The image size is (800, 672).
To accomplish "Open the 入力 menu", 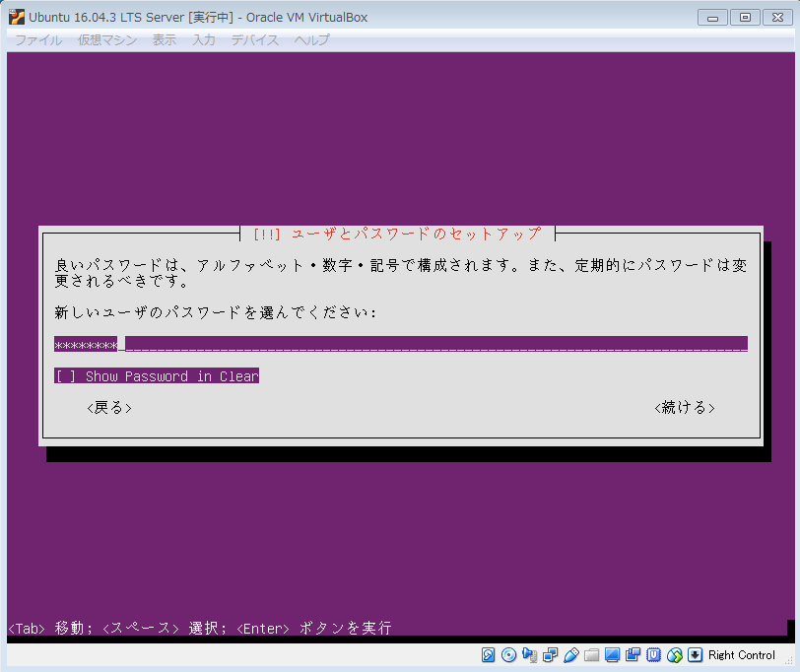I will click(204, 40).
